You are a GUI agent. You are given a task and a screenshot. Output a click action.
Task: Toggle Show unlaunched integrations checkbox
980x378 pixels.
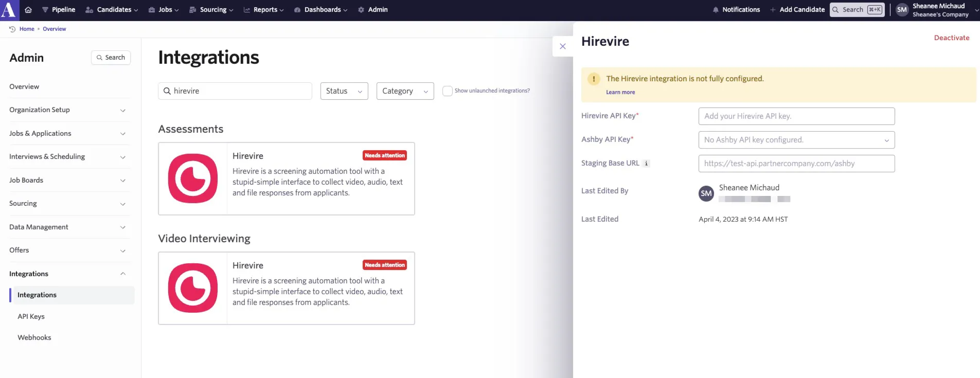[448, 91]
